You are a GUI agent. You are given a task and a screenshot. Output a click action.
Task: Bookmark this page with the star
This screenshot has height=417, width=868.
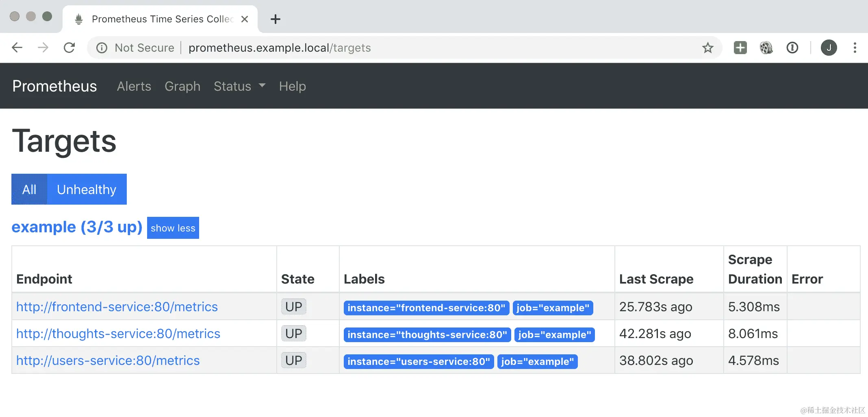(707, 48)
